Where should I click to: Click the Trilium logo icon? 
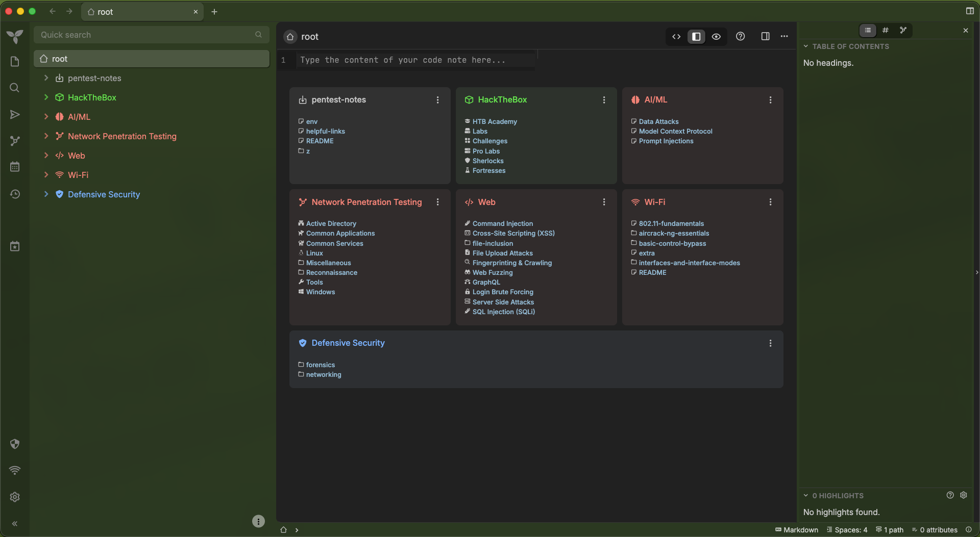[15, 36]
